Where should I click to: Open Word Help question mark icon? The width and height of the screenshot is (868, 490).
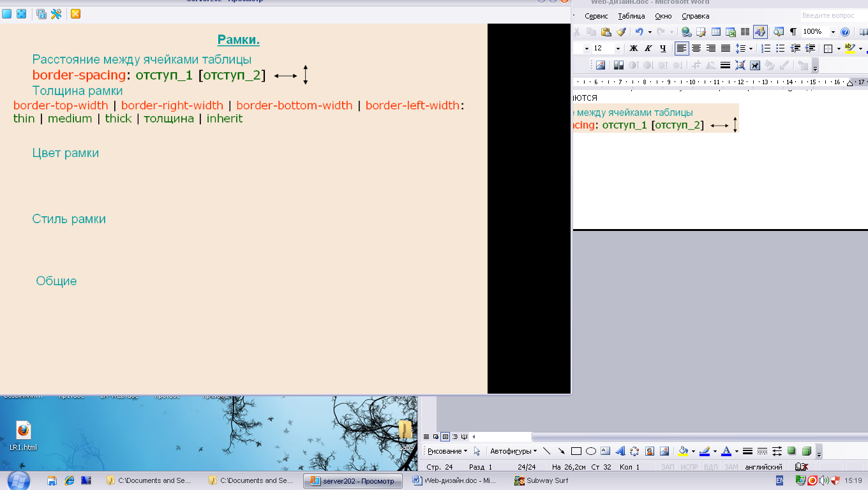845,32
